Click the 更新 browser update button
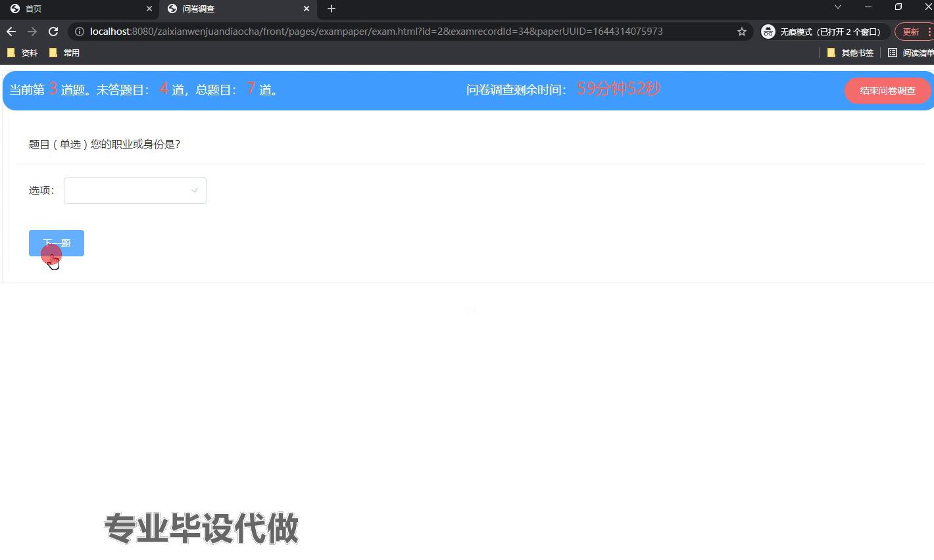The image size is (934, 560). pyautogui.click(x=910, y=32)
